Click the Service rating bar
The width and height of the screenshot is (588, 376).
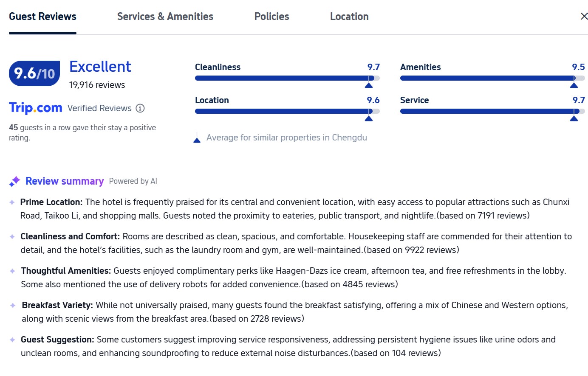492,111
